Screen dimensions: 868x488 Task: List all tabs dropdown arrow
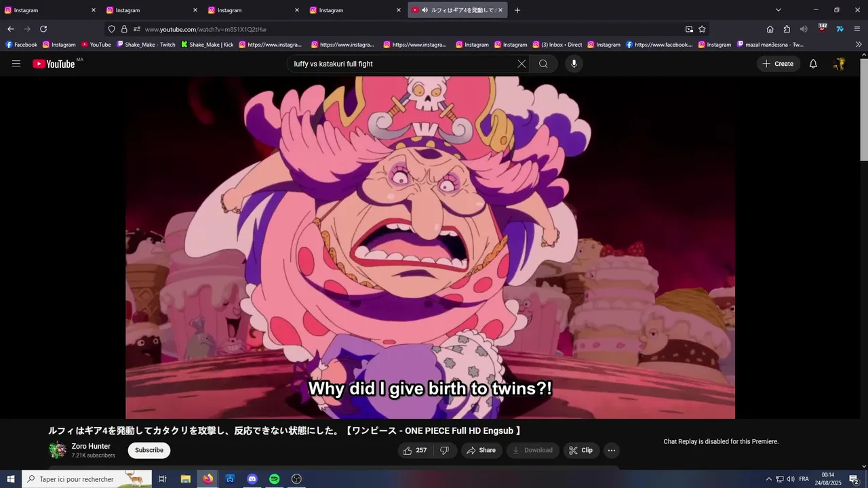[778, 10]
